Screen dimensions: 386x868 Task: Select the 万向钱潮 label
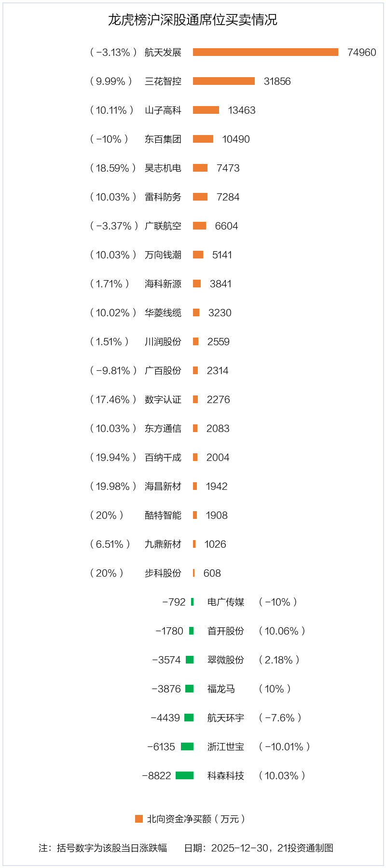pos(163,255)
